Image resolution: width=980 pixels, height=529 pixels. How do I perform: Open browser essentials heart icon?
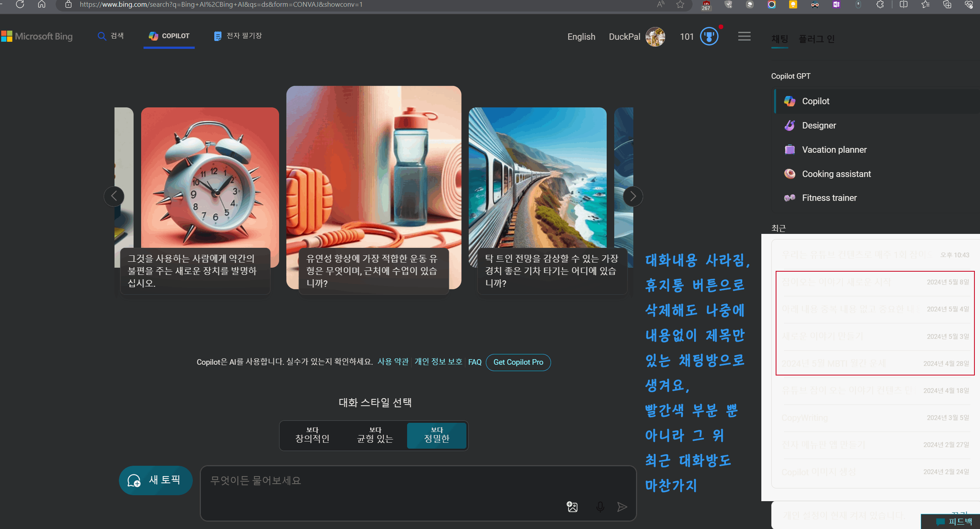[969, 4]
